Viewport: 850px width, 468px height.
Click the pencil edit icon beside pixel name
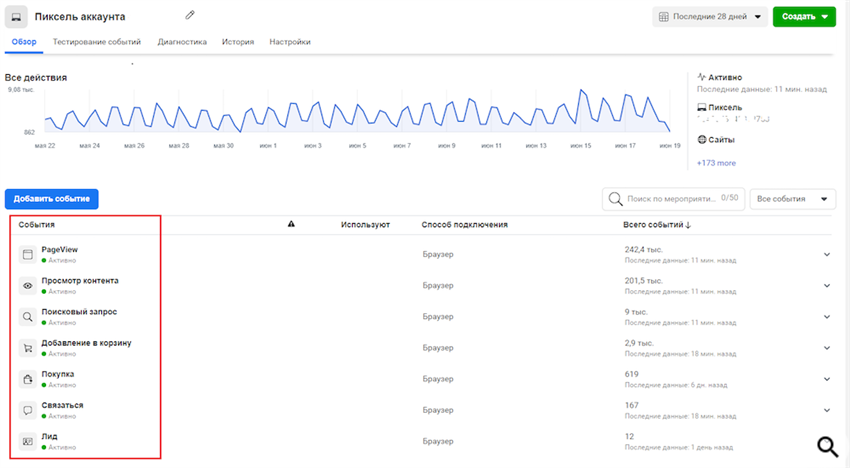pos(191,16)
